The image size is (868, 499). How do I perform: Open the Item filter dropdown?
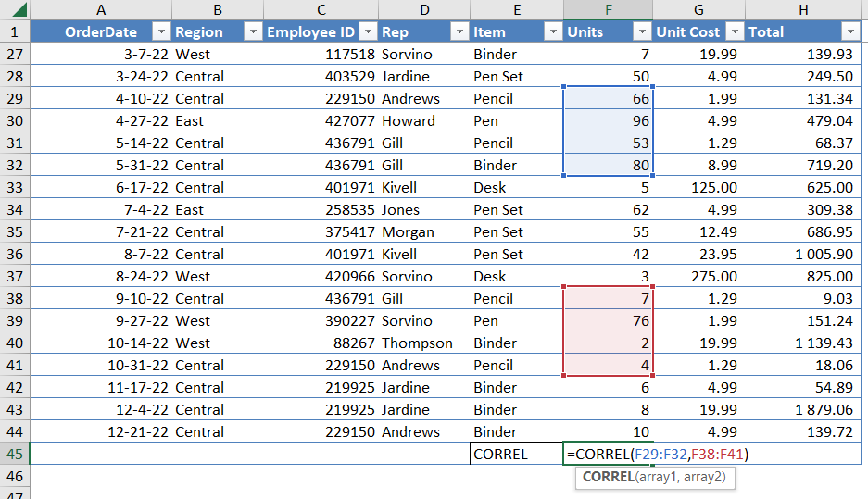(x=553, y=32)
